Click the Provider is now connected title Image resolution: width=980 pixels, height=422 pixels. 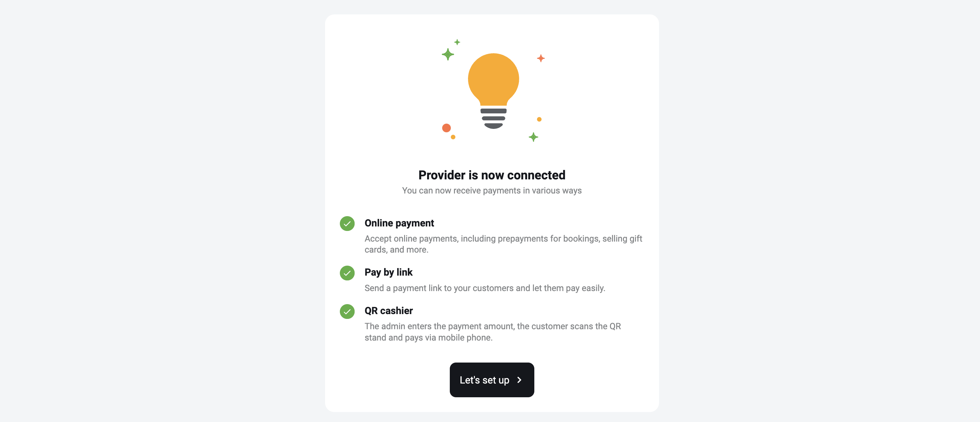pos(492,175)
